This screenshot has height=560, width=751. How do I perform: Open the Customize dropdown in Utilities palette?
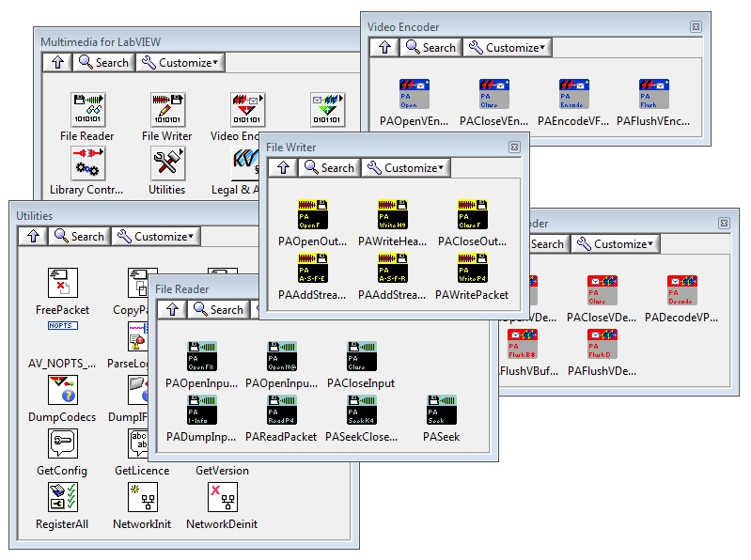click(156, 237)
